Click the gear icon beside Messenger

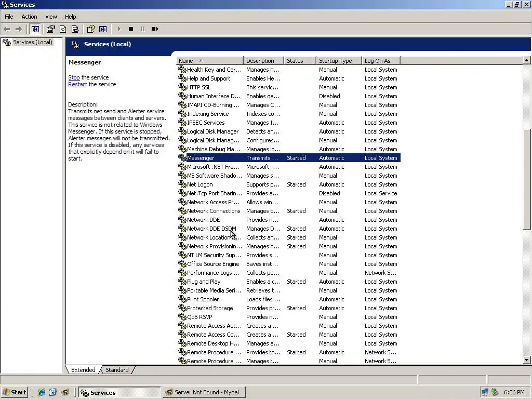pos(182,158)
